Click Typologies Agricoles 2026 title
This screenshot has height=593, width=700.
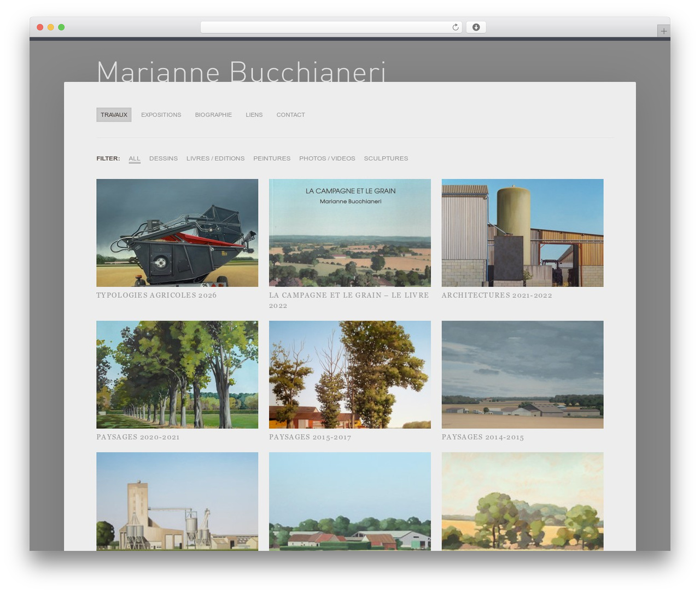tap(156, 295)
